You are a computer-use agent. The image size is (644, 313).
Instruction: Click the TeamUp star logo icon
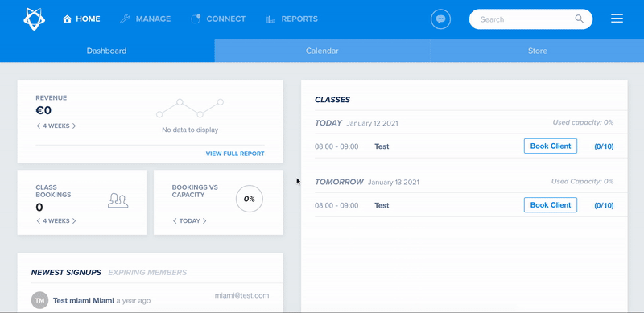pyautogui.click(x=35, y=19)
